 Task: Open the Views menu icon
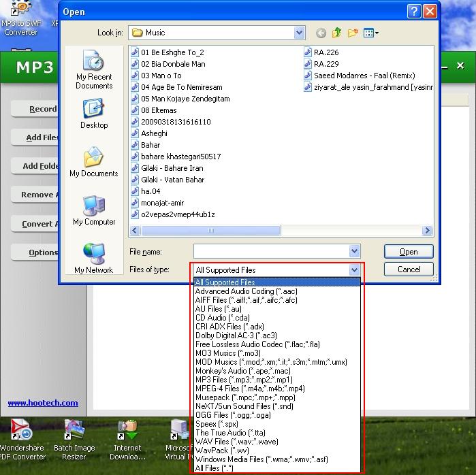(x=371, y=33)
